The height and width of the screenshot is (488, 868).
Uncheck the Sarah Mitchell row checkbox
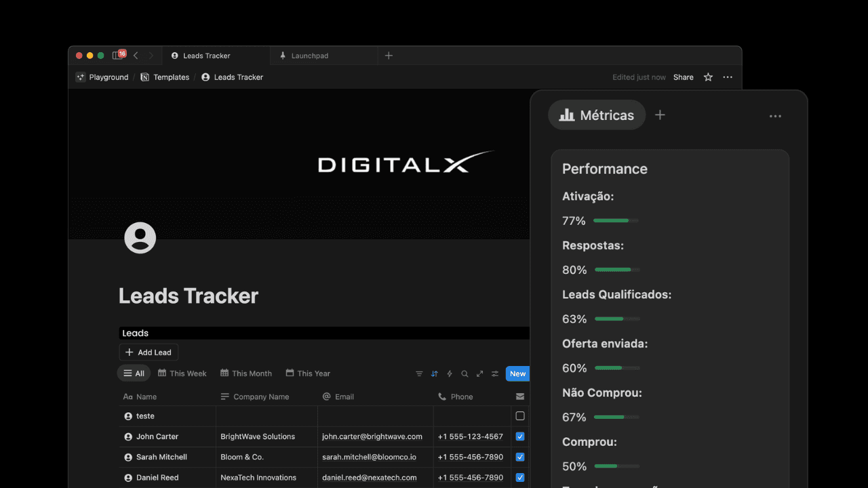point(520,457)
